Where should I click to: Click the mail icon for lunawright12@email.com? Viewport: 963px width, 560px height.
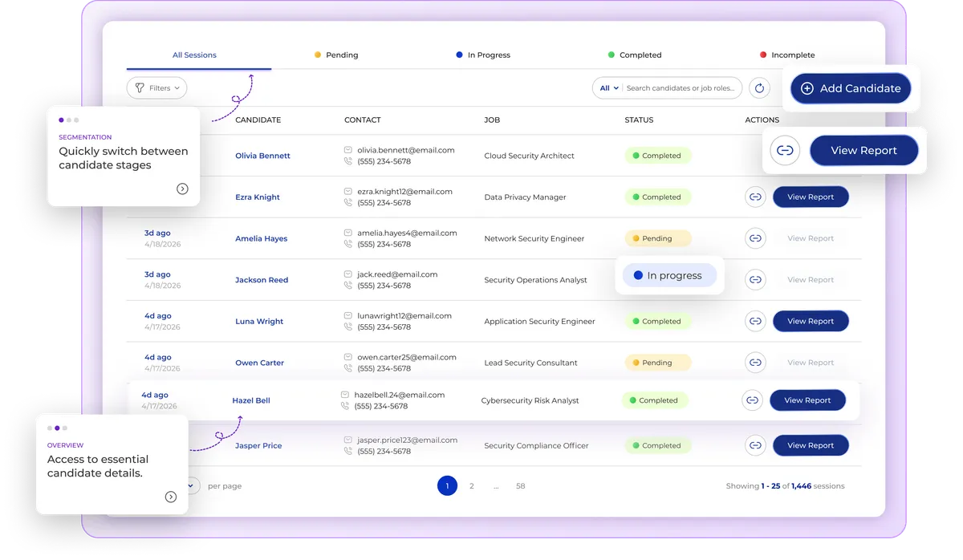coord(348,316)
